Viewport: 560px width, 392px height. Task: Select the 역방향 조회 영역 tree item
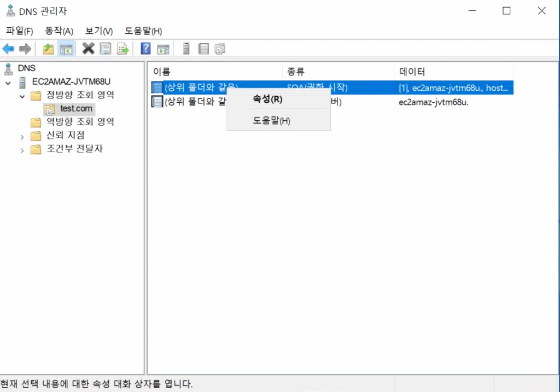[80, 122]
